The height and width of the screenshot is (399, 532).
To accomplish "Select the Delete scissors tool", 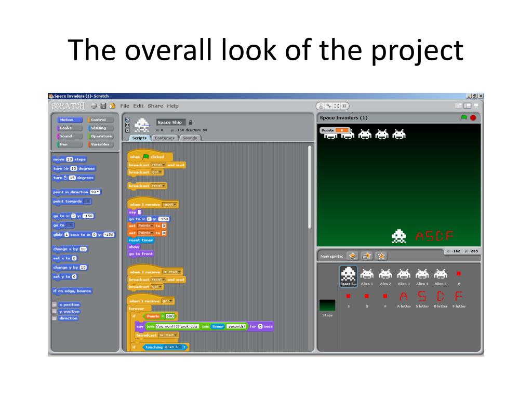I will pos(329,106).
